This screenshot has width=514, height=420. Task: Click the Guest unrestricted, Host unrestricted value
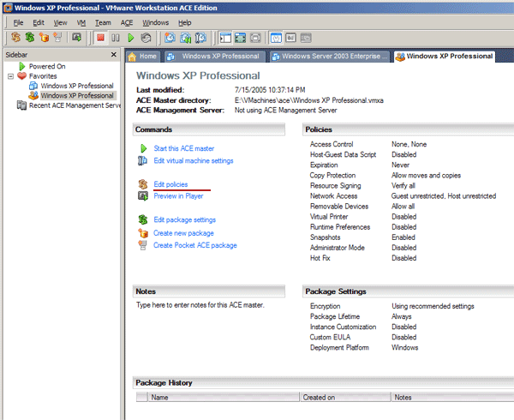(x=444, y=196)
